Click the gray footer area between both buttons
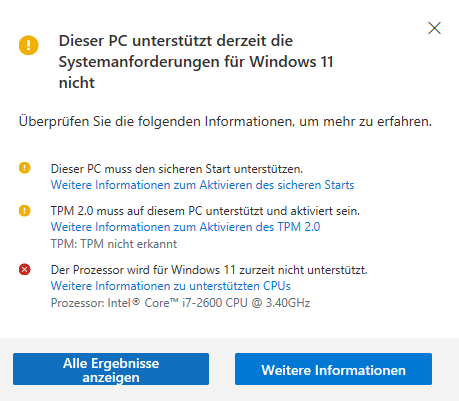 click(x=222, y=369)
